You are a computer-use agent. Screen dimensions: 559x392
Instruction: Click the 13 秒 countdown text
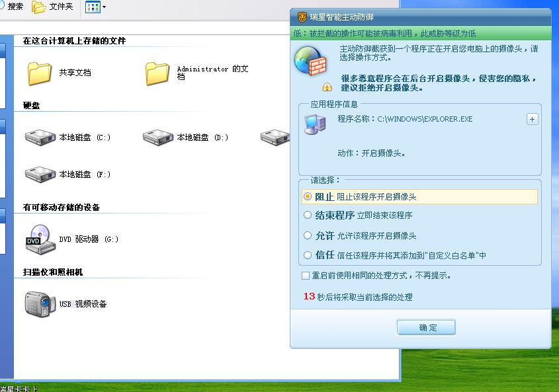(x=358, y=297)
